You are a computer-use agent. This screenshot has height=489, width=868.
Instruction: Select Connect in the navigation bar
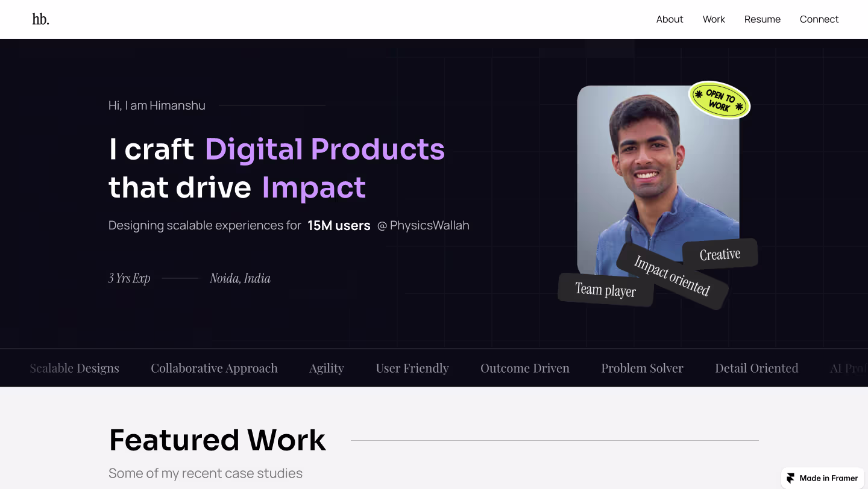click(819, 19)
